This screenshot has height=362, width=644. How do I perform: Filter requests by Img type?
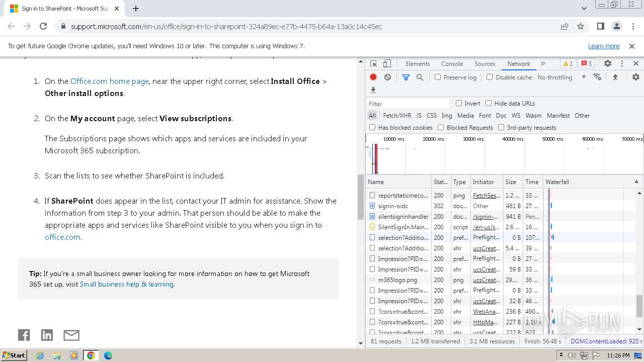[x=447, y=115]
